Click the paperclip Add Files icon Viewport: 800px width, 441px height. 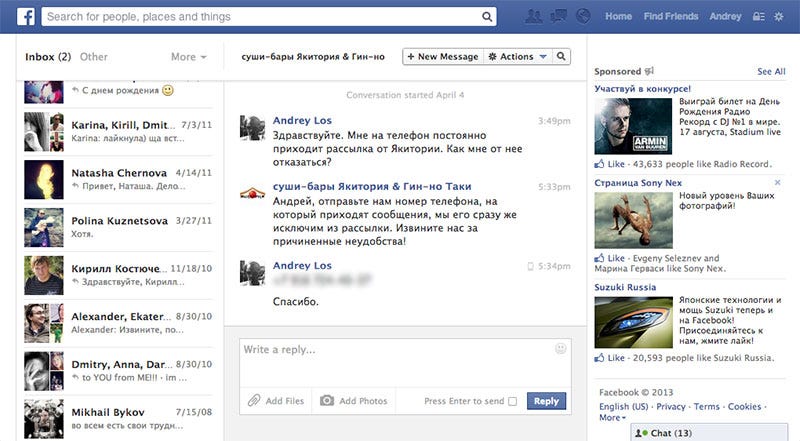pyautogui.click(x=254, y=401)
